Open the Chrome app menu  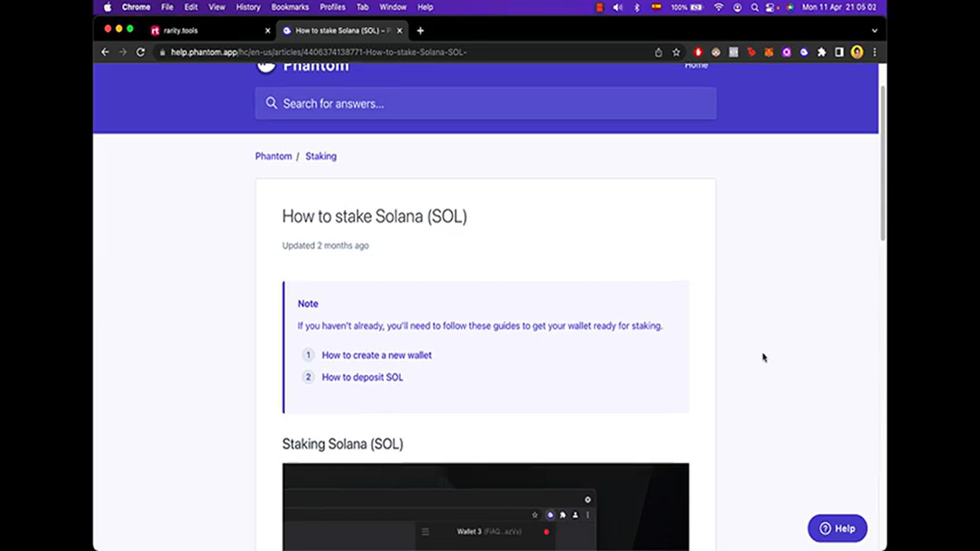pos(136,7)
